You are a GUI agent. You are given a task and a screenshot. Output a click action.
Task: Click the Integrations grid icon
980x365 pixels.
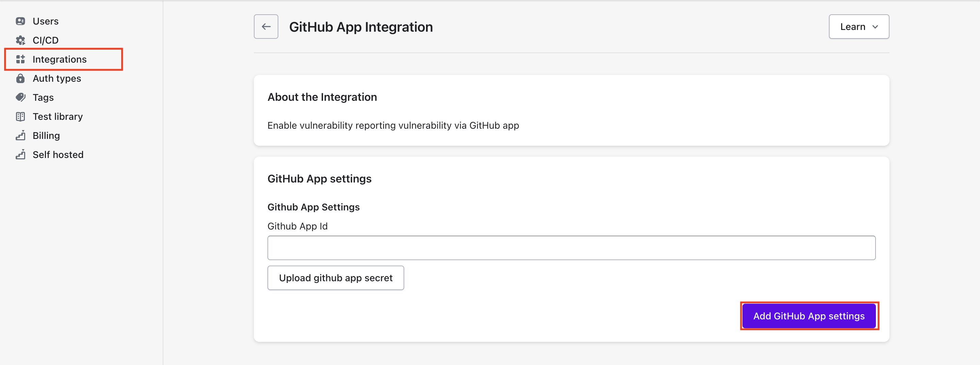click(20, 59)
